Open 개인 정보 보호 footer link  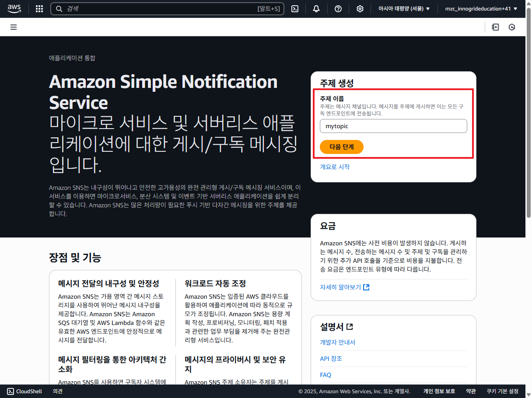point(439,391)
